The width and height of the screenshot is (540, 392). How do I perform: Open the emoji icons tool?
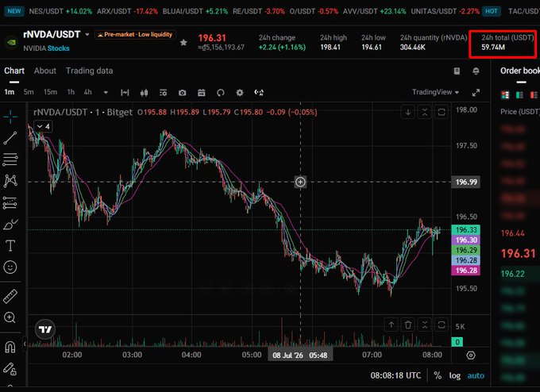pyautogui.click(x=10, y=267)
